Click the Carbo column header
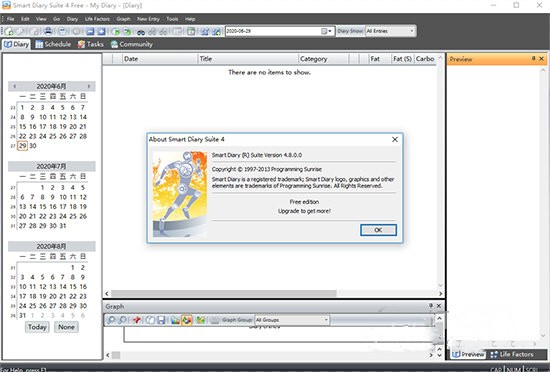Screen dimensions: 550x372 425,59
